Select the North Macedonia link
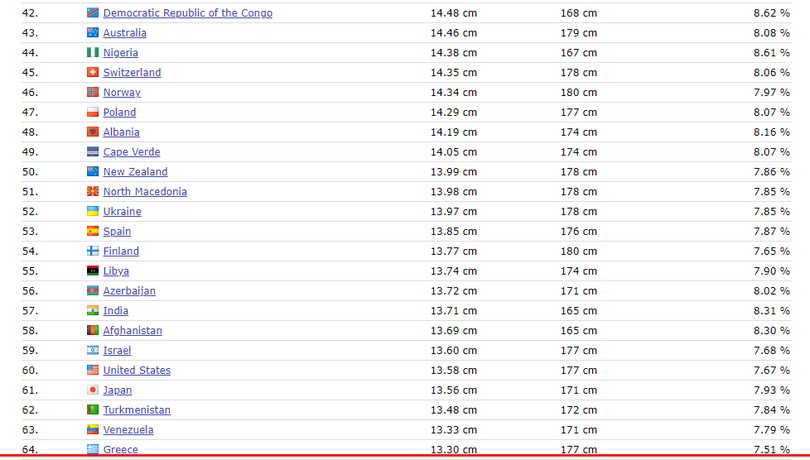The height and width of the screenshot is (460, 810). point(144,192)
